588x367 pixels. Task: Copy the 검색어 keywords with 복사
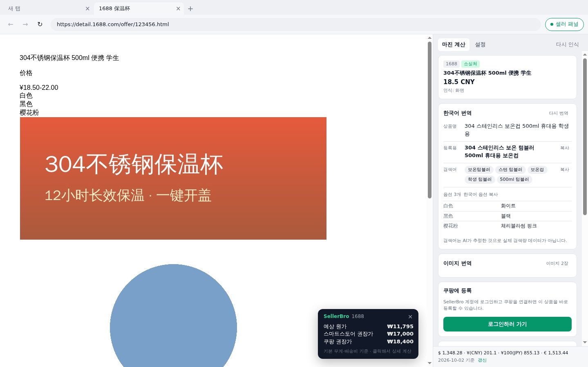[x=565, y=170]
